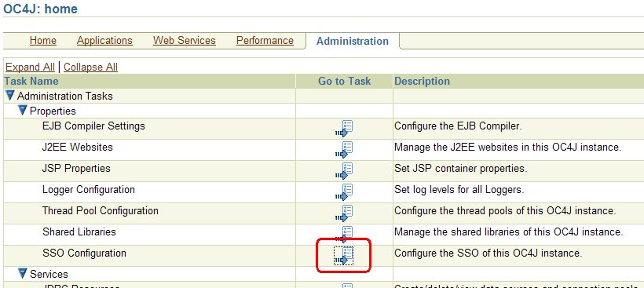644x288 pixels.
Task: Open Go to Task icon for J2EE Websites
Action: (344, 150)
